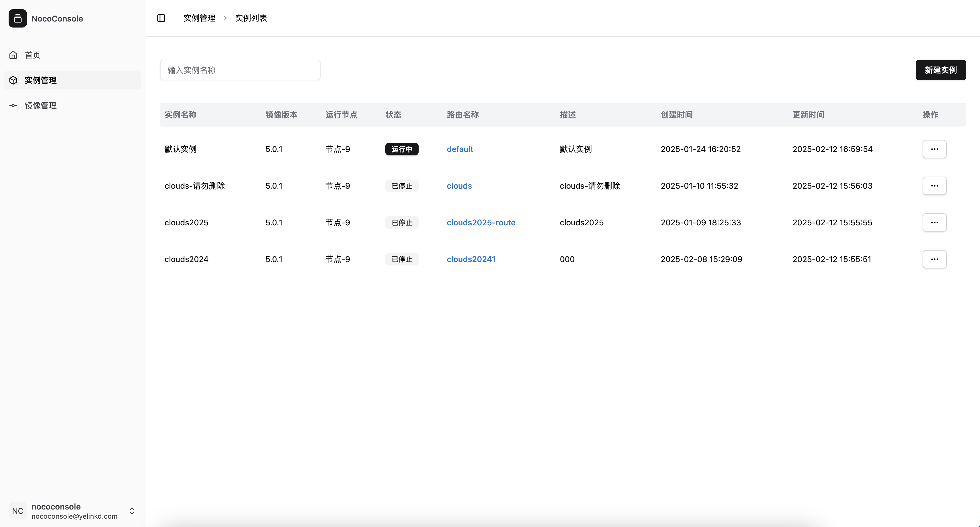Click the 实例管理 breadcrumb
The image size is (980, 527).
[x=199, y=18]
